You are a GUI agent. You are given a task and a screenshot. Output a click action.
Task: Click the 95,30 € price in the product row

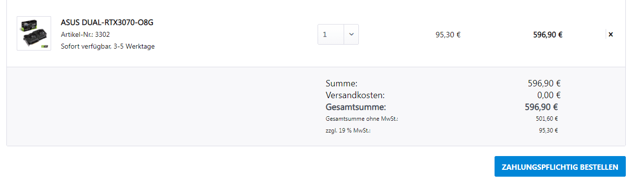coord(448,35)
